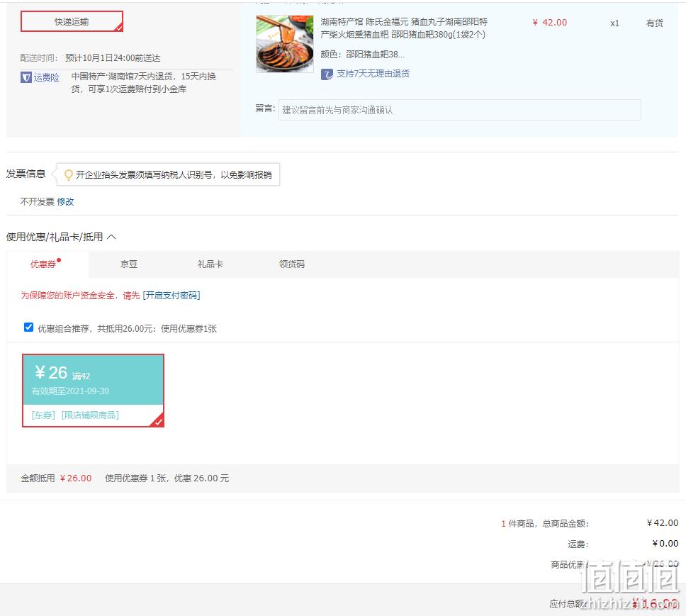Click the 颜色: 邵阳猪血粑38... option text
Viewport: 686px width, 616px height.
tap(362, 55)
